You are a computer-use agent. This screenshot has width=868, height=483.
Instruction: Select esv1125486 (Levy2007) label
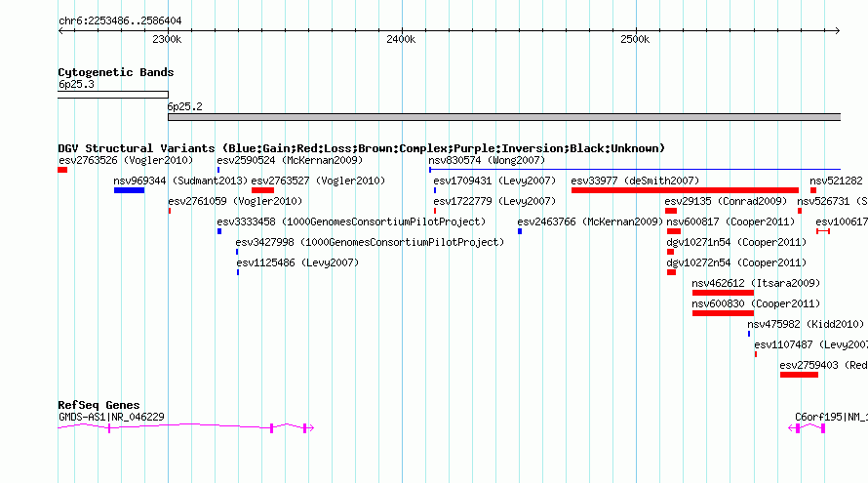pos(297,263)
